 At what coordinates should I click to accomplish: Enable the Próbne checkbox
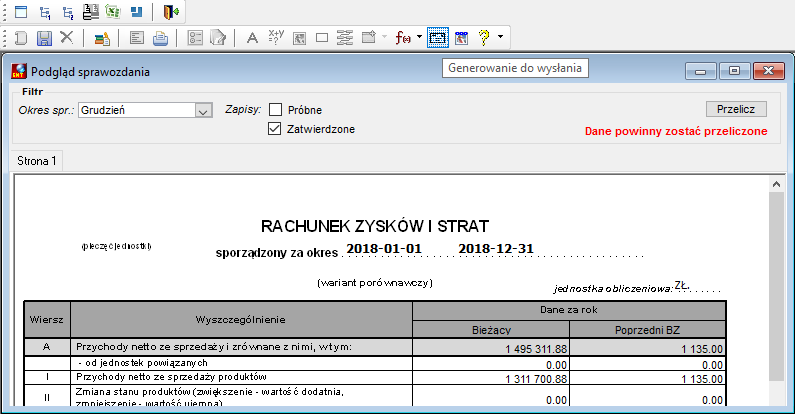pos(275,109)
